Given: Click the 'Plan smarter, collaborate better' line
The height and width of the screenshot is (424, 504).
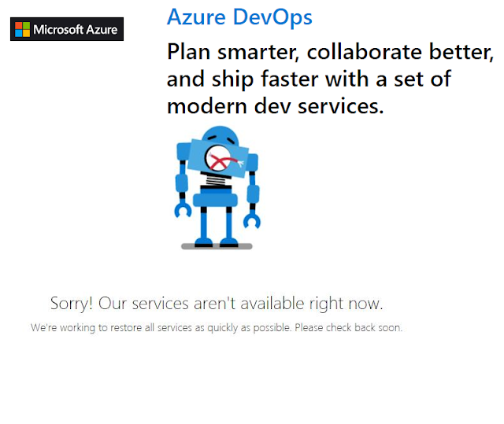Looking at the screenshot, I should tap(331, 52).
